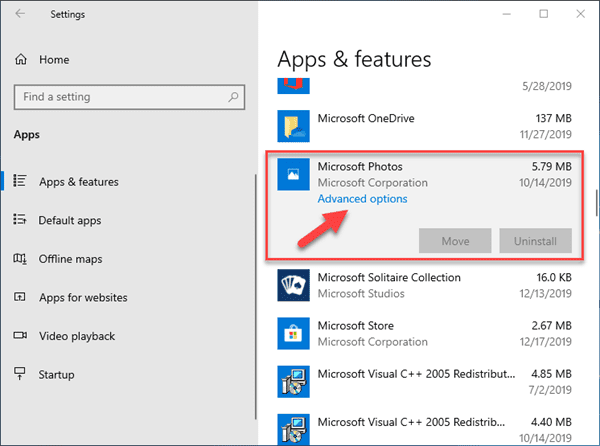Click the Microsoft Solitaire Collection icon

(x=293, y=285)
